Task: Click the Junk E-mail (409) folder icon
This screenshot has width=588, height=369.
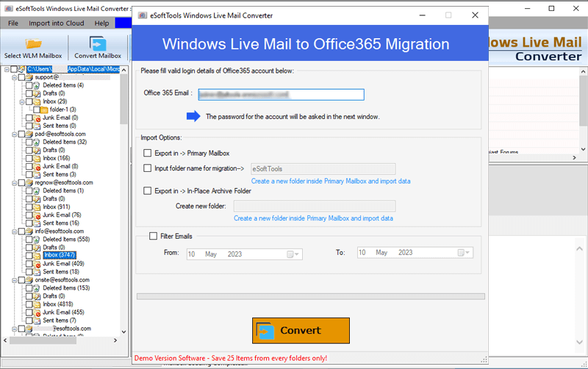Action: [37, 264]
